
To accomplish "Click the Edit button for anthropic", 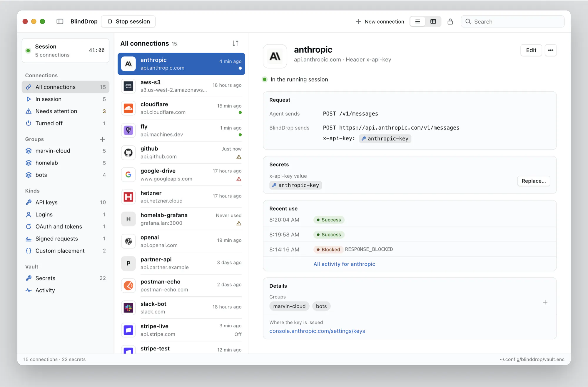I will pyautogui.click(x=531, y=50).
